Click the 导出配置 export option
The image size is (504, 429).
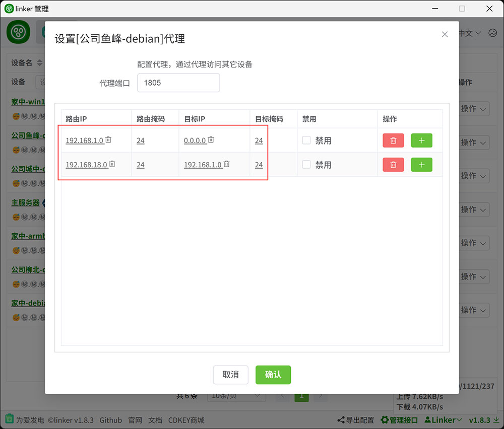pyautogui.click(x=356, y=420)
